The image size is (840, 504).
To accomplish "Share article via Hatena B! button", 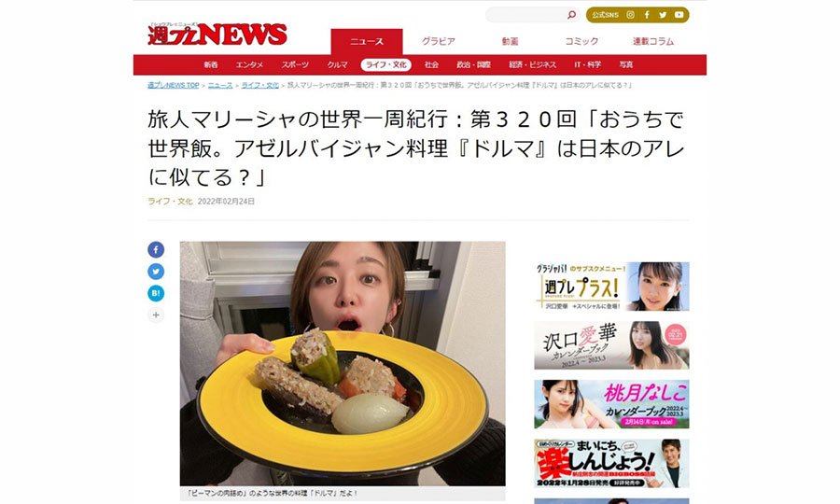I will [156, 293].
